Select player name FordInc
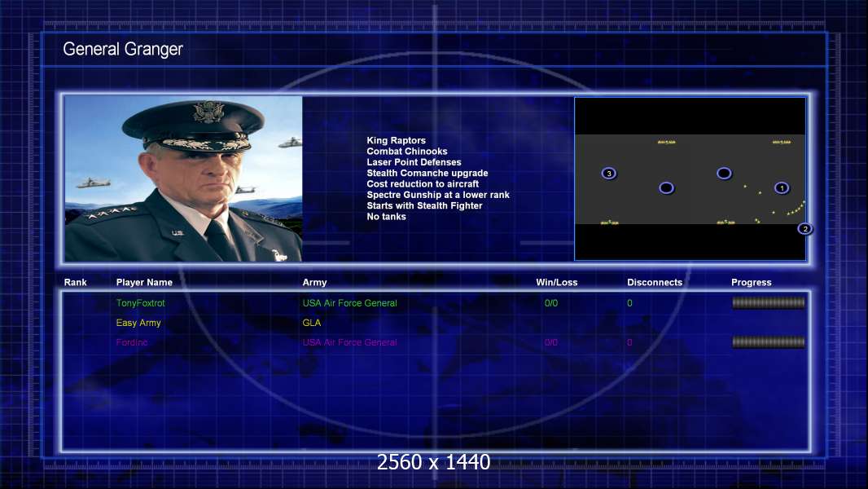 132,342
